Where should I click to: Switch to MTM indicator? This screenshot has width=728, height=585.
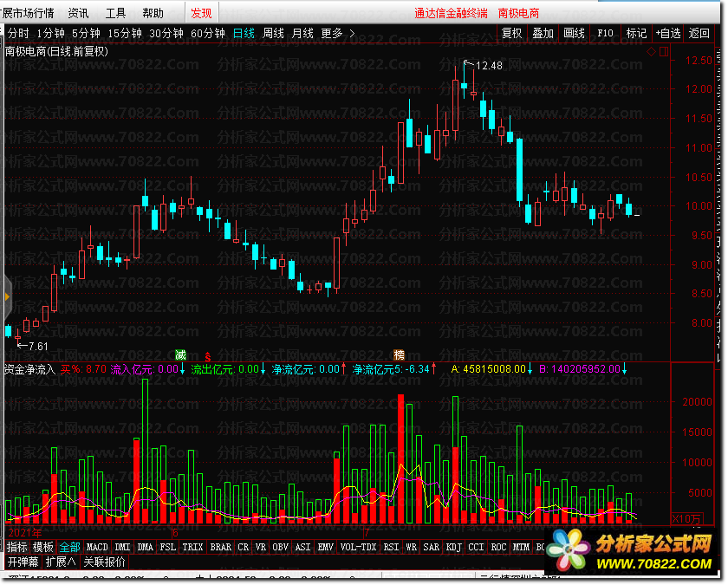pos(521,548)
